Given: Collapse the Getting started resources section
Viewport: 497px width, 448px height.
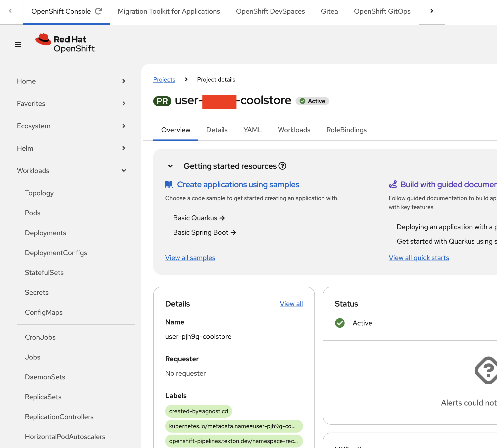Looking at the screenshot, I should [x=170, y=166].
